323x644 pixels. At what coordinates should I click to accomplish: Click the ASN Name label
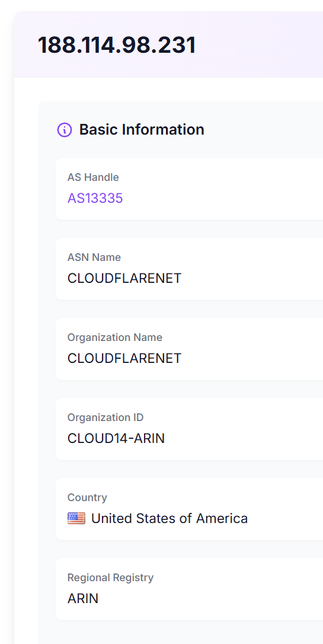click(94, 257)
